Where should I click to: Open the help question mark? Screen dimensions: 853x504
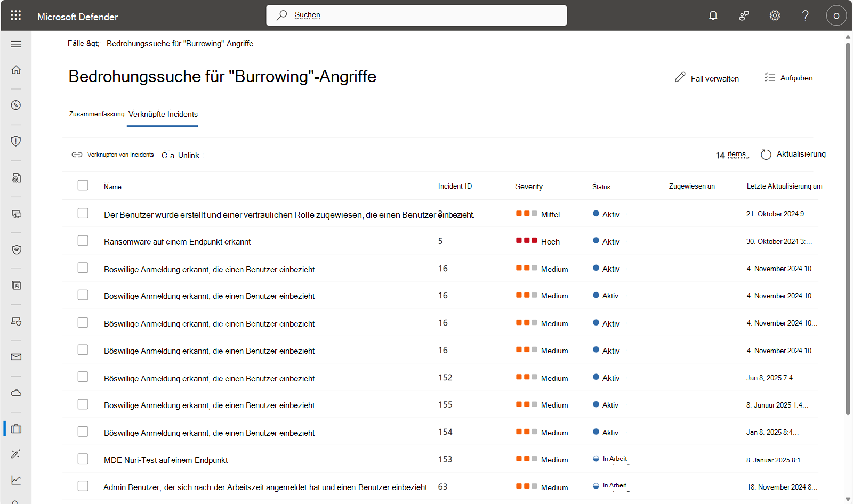[x=806, y=15]
